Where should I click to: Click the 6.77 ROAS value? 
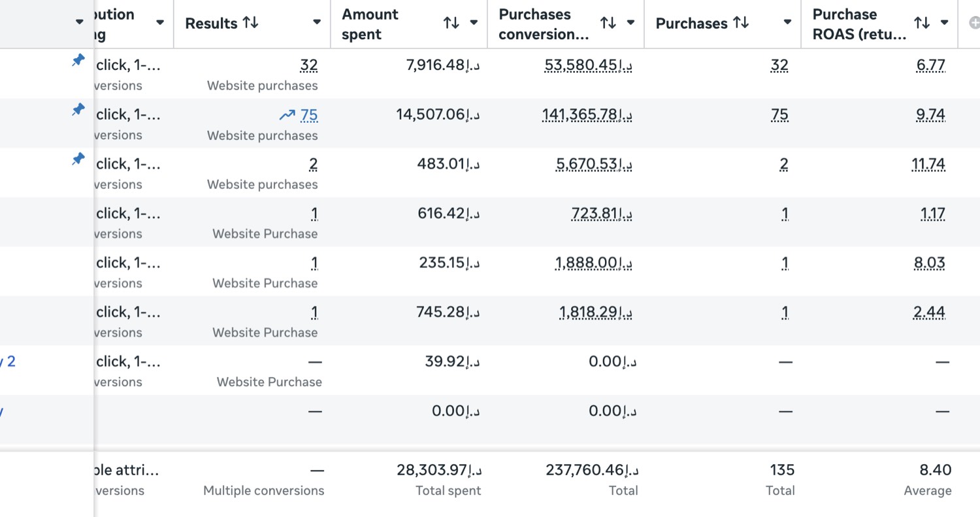point(931,65)
